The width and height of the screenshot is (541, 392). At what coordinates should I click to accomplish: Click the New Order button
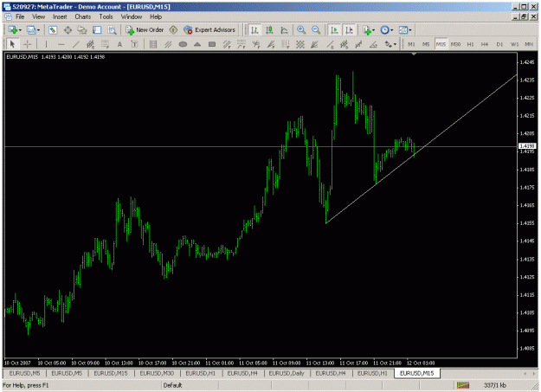coord(145,30)
